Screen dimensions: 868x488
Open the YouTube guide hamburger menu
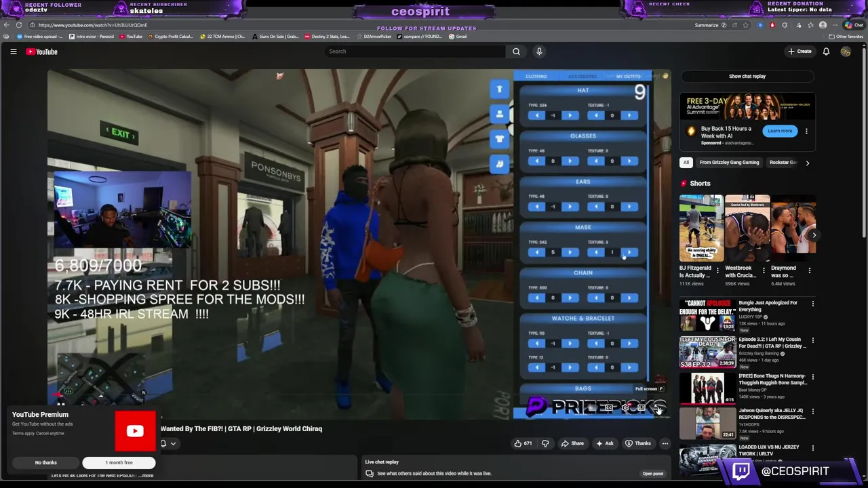tap(13, 52)
